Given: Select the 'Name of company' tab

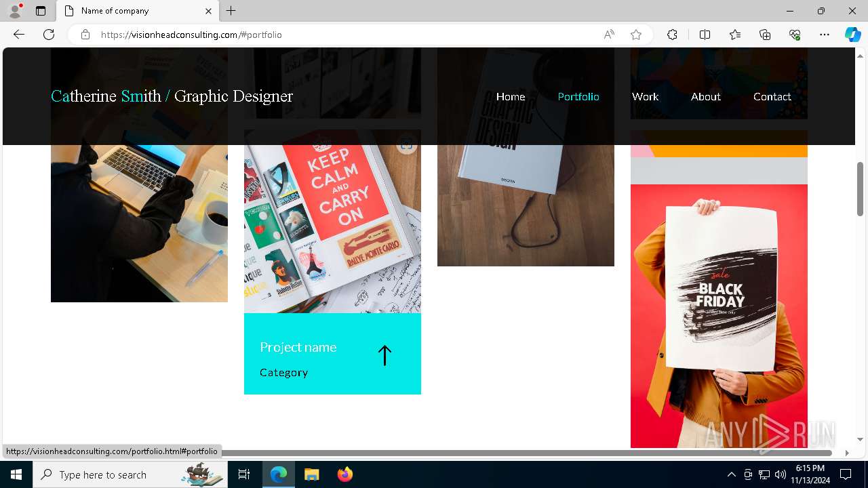Looking at the screenshot, I should (x=138, y=11).
